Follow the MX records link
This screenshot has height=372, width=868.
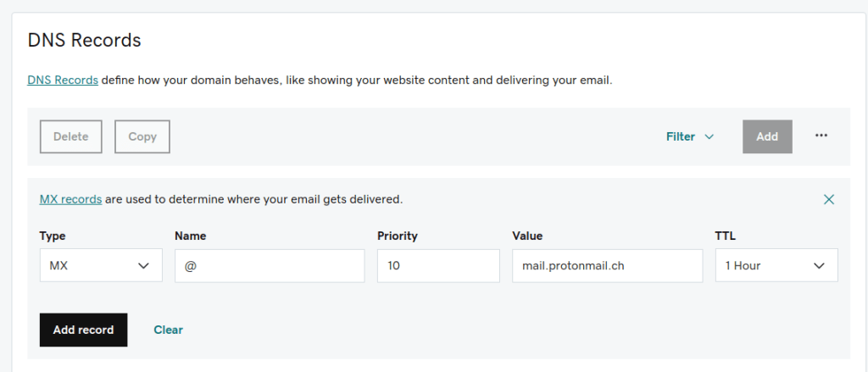70,200
